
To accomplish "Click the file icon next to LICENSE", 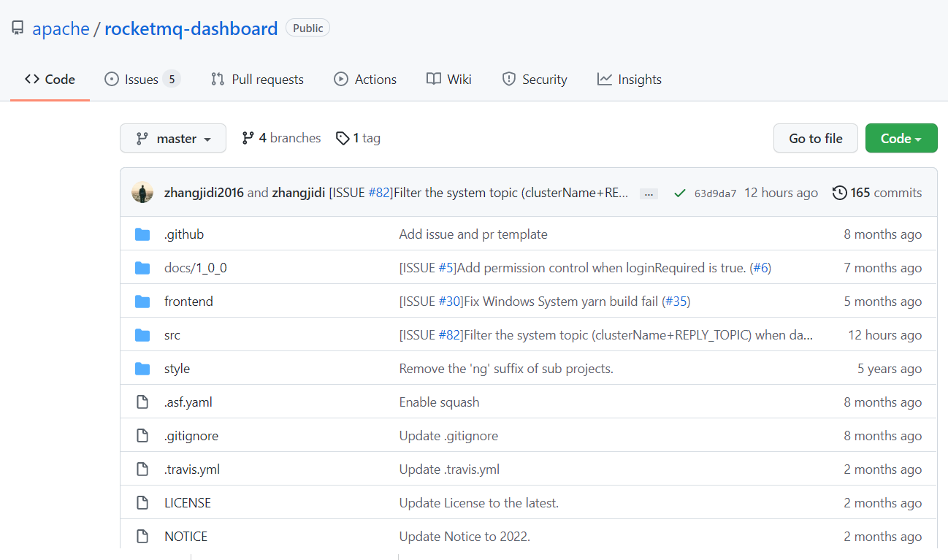I will (x=142, y=503).
